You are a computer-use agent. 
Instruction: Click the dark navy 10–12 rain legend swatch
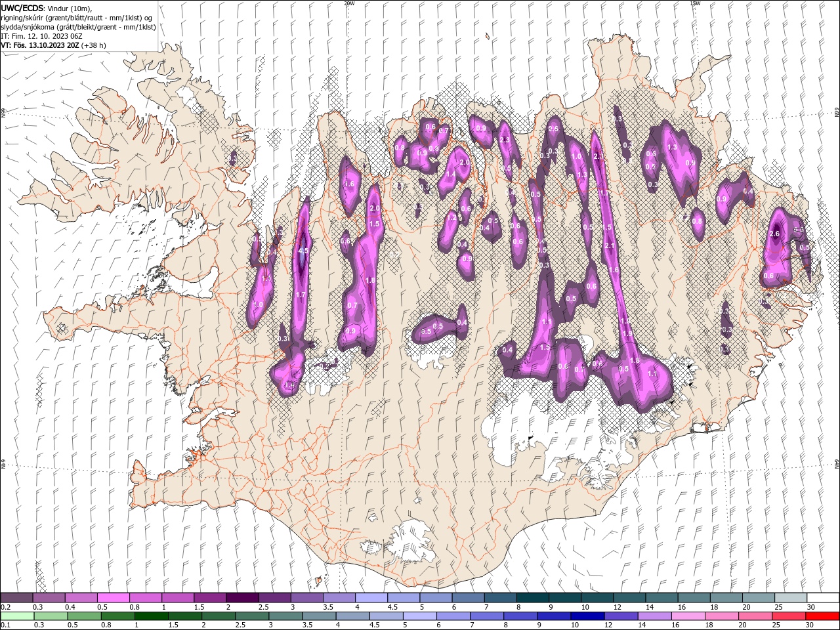tap(588, 616)
